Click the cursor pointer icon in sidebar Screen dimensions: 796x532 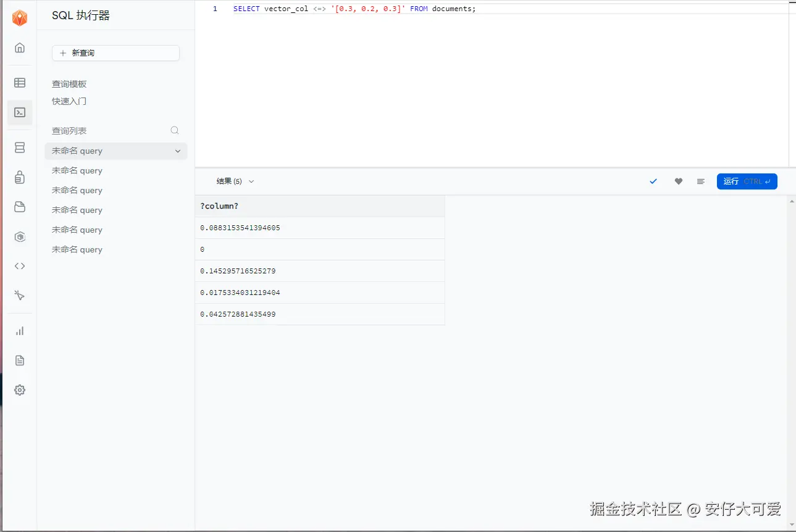tap(20, 296)
